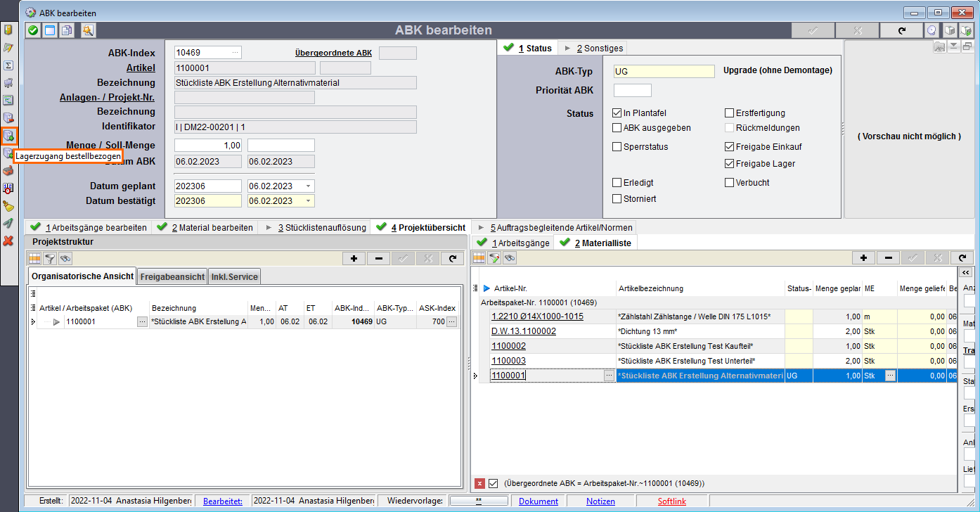Click the binoculars search icon in Projektstruktur toolbar
The height and width of the screenshot is (512, 980).
pos(65,258)
